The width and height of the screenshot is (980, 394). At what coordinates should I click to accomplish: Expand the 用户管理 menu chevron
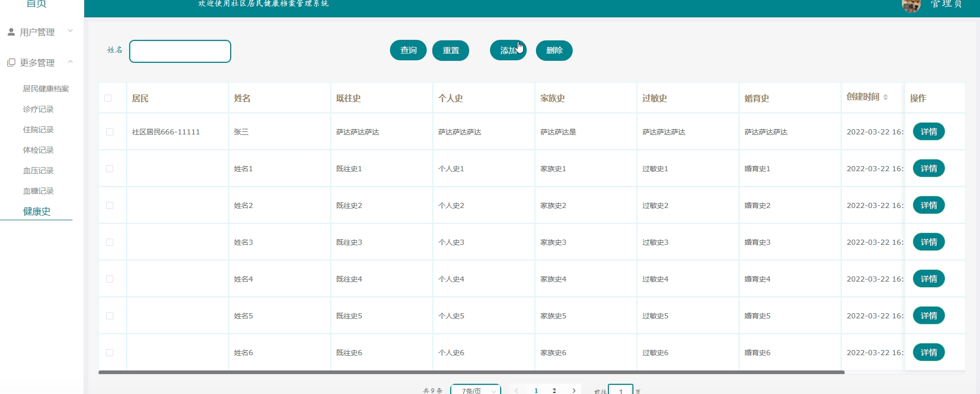tap(70, 31)
